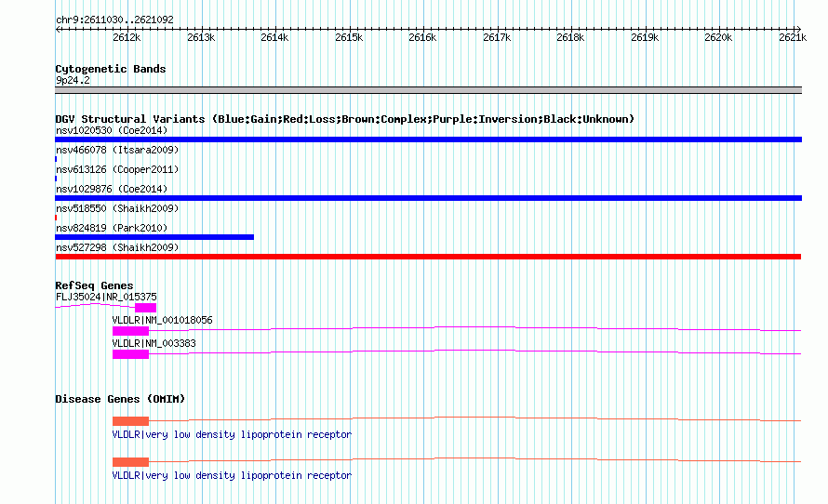The height and width of the screenshot is (504, 828).
Task: Click the 2613k ruler tick label
Action: point(201,37)
